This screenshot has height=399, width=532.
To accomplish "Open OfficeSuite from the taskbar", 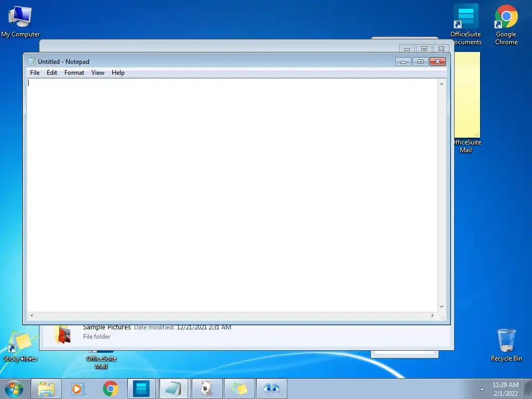I will (x=141, y=389).
